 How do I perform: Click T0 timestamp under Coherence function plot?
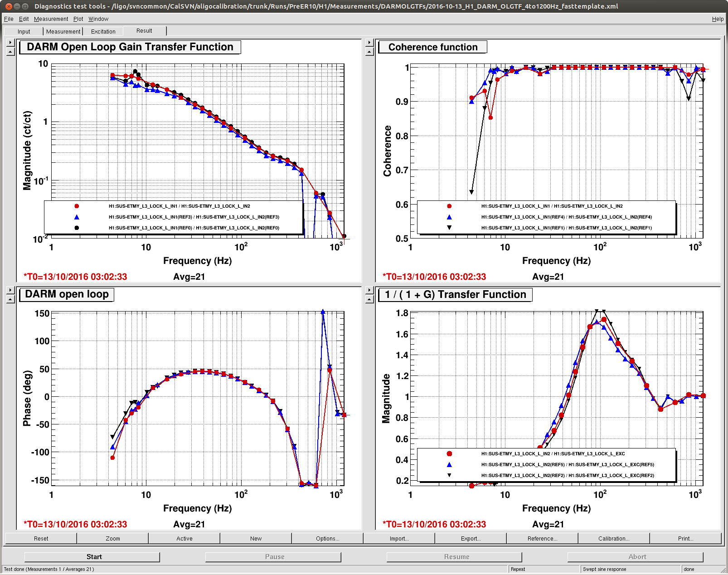coord(434,277)
